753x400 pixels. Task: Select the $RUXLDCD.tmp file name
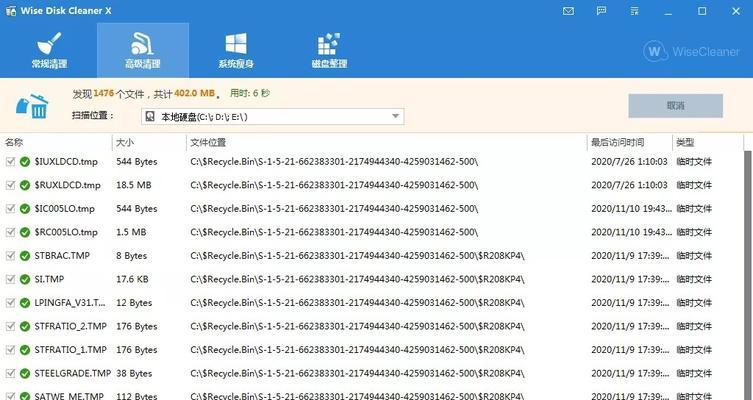[67, 185]
